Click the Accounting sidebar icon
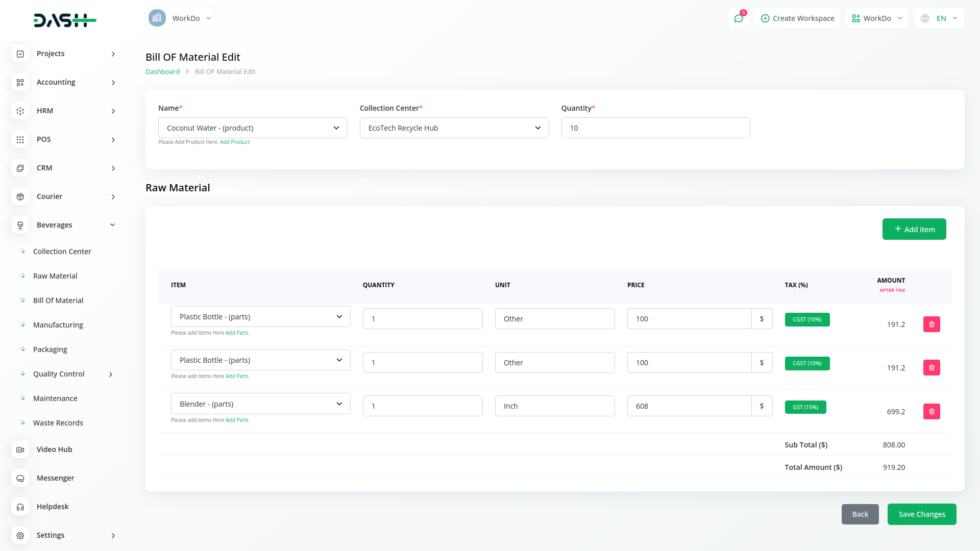This screenshot has height=551, width=980. tap(20, 82)
